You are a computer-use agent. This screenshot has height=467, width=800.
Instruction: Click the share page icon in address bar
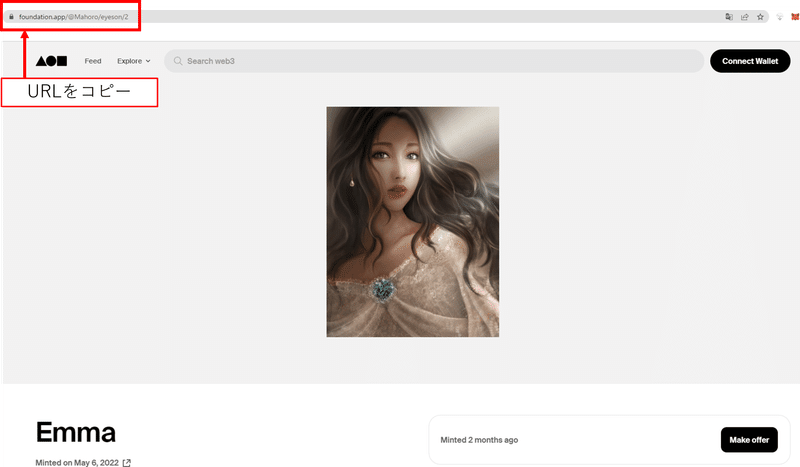(744, 17)
